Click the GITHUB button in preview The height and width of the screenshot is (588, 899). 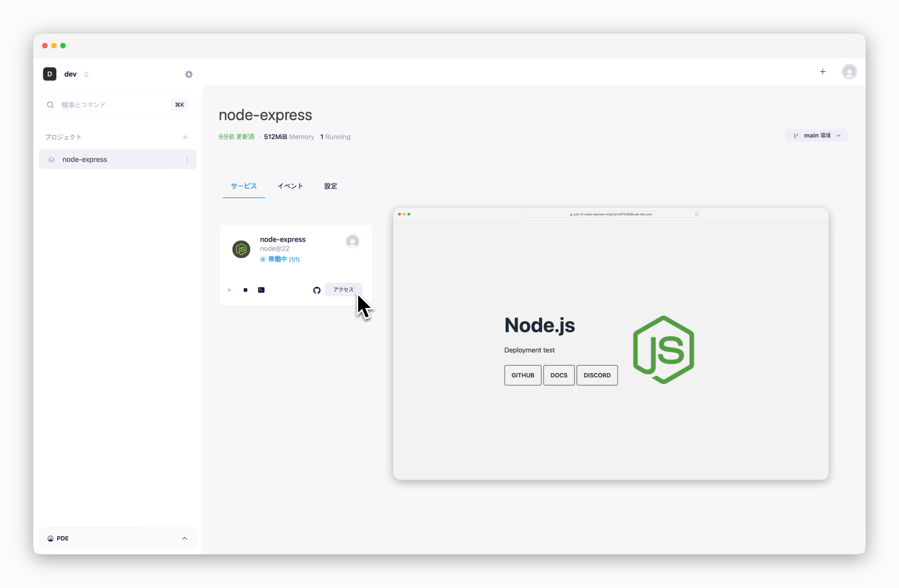pos(523,375)
